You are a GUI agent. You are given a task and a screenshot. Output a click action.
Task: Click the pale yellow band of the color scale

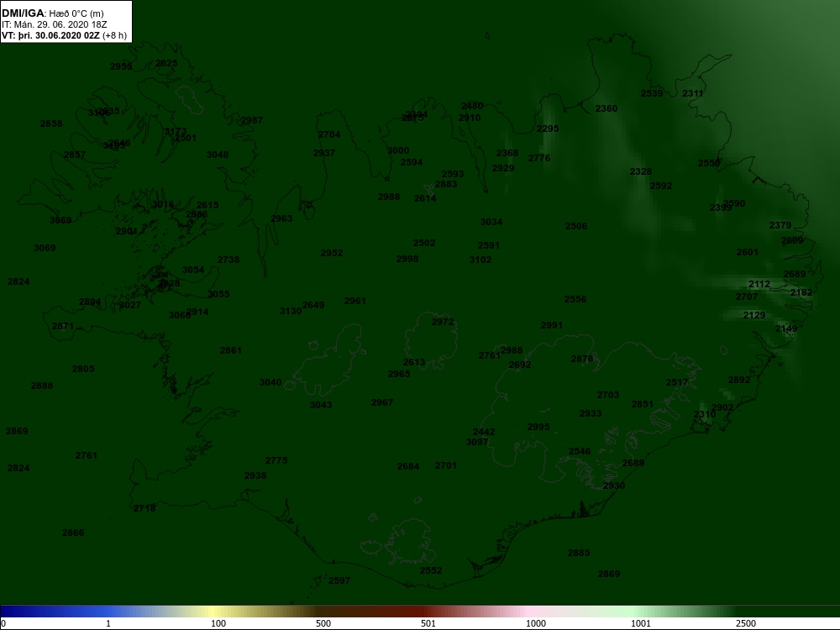[214, 612]
